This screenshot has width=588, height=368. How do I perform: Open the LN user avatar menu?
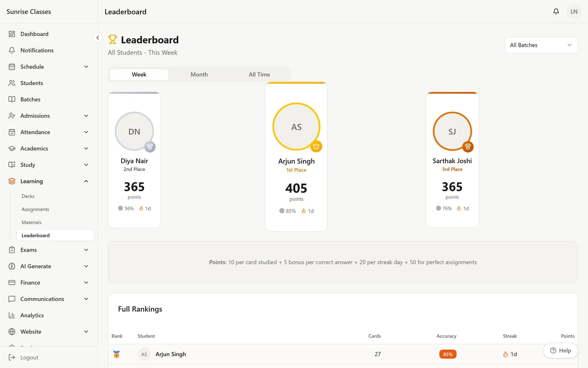574,11
